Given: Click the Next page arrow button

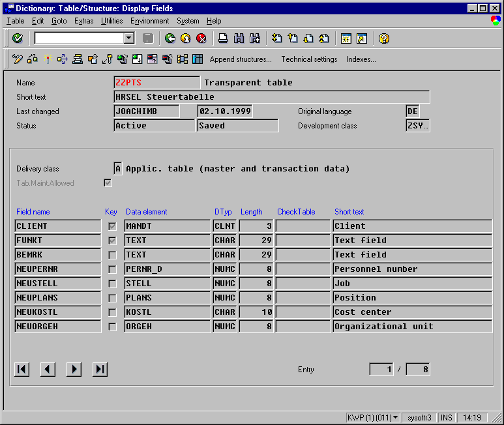Looking at the screenshot, I should pyautogui.click(x=74, y=370).
